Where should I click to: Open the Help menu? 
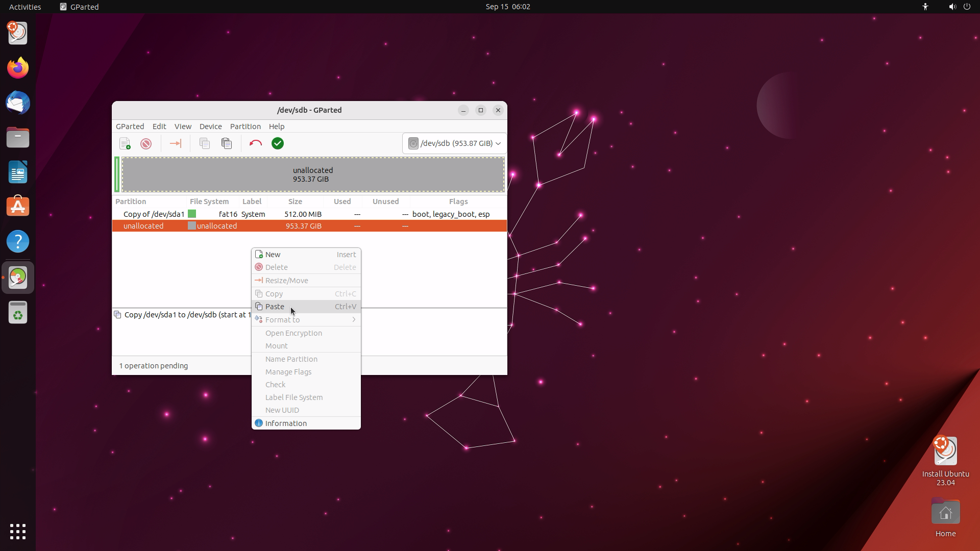coord(277,127)
